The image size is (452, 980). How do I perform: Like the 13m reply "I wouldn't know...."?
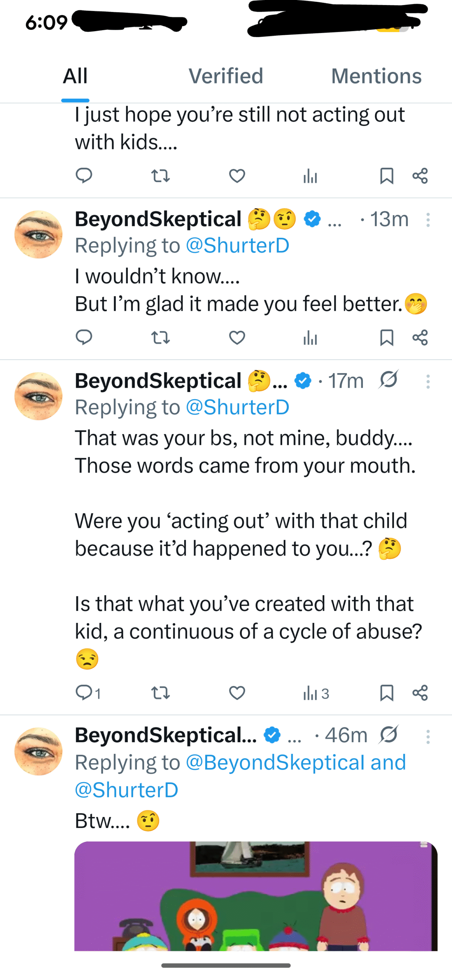click(x=237, y=338)
